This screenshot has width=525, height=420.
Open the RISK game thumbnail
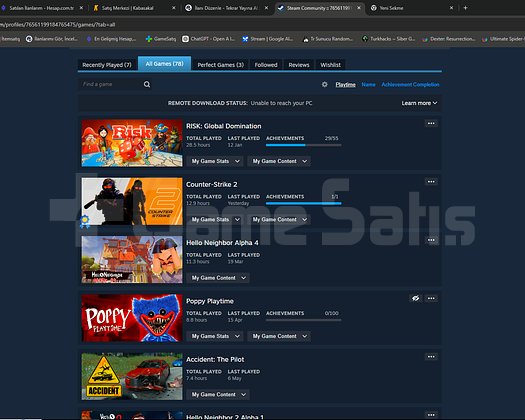(132, 143)
